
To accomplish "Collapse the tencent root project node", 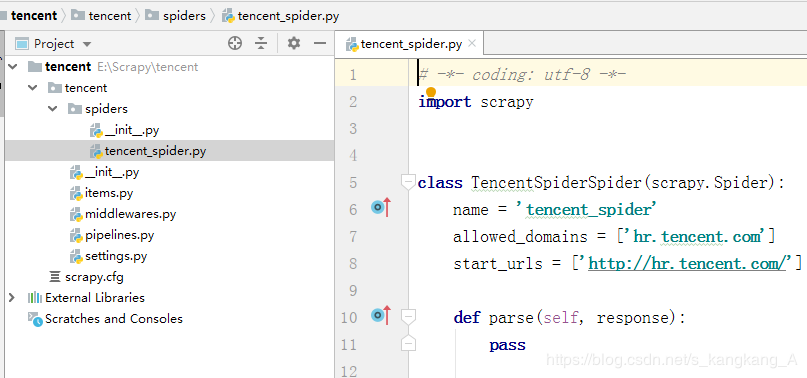I will pos(13,66).
